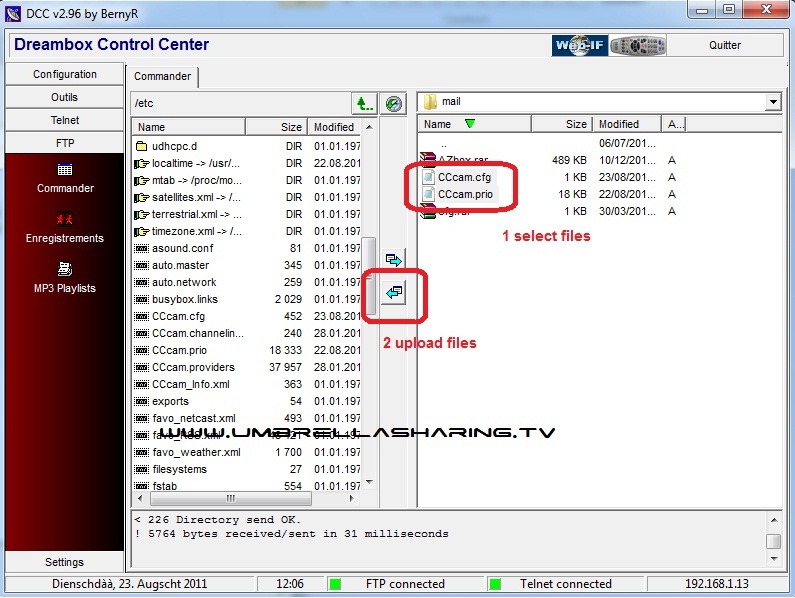Select CCcam_Info.xml file
This screenshot has height=598, width=795.
tap(247, 384)
